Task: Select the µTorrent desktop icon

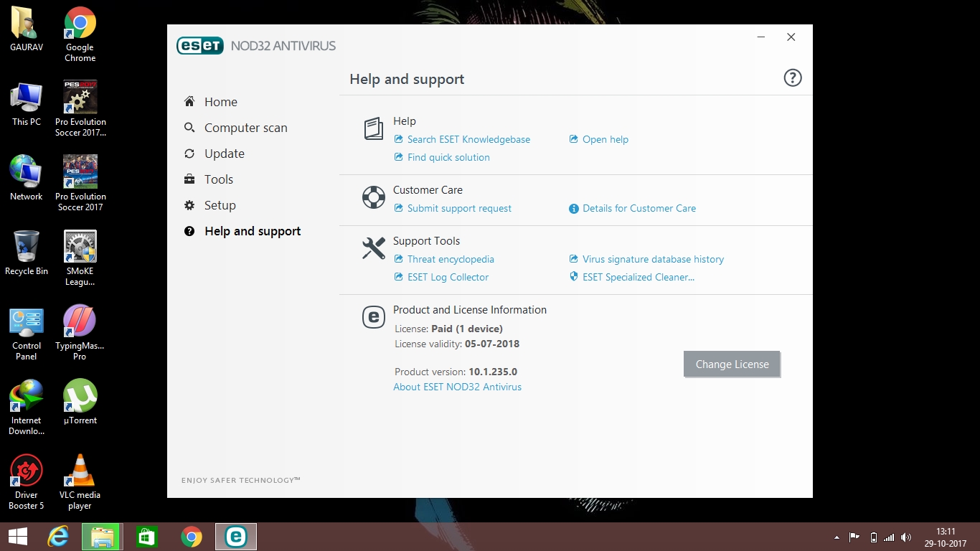Action: point(80,402)
